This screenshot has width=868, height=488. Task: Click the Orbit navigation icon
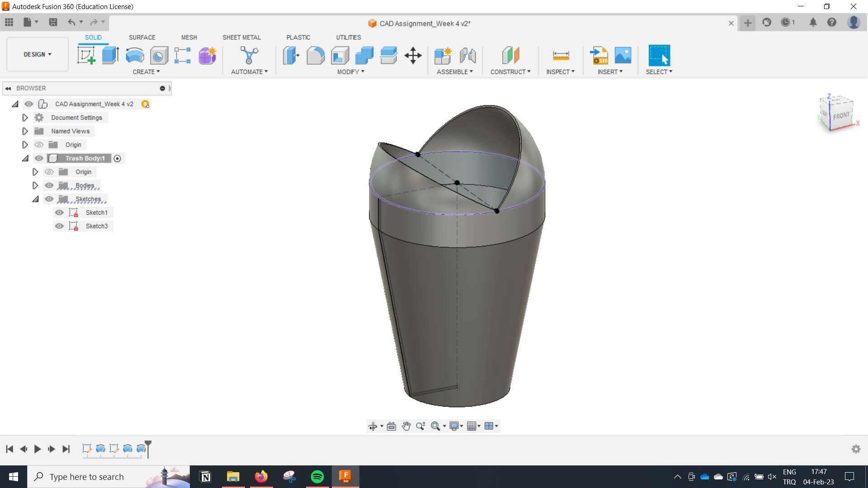(x=373, y=426)
